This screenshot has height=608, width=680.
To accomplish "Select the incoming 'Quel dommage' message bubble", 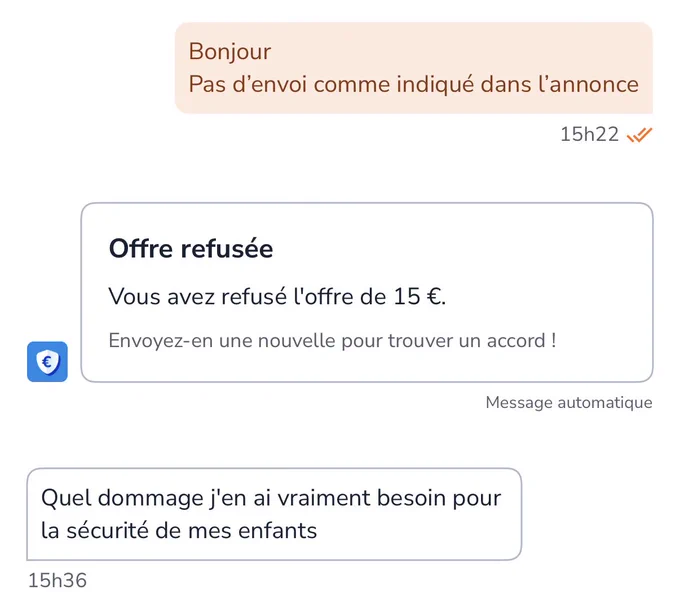I will click(x=274, y=514).
